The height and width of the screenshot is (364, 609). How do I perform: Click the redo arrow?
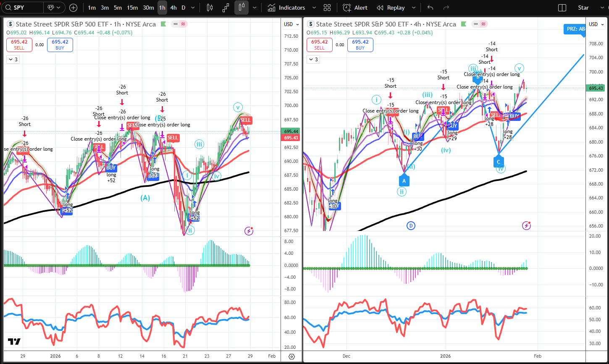446,8
